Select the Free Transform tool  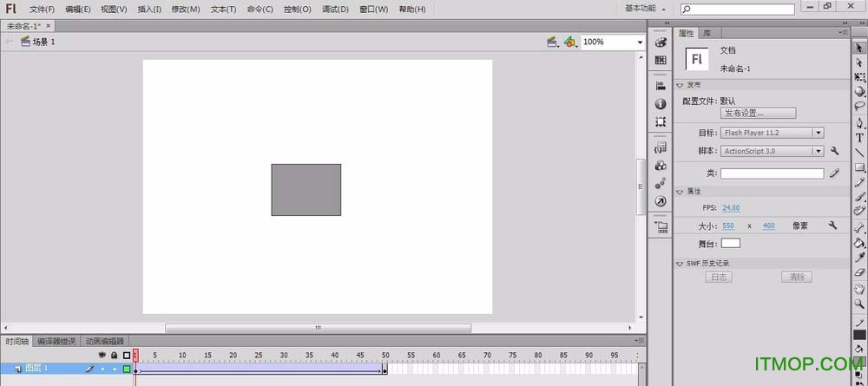point(859,77)
